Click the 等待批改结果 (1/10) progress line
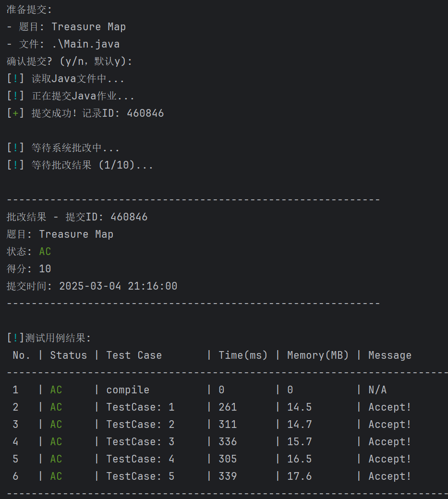 92,165
